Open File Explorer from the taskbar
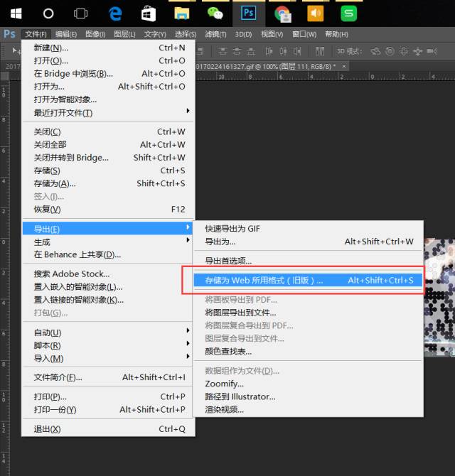The width and height of the screenshot is (455, 476). (x=182, y=13)
